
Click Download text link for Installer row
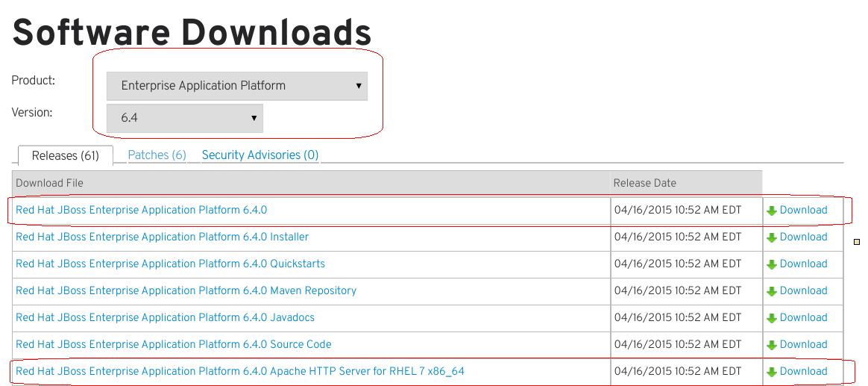(803, 237)
